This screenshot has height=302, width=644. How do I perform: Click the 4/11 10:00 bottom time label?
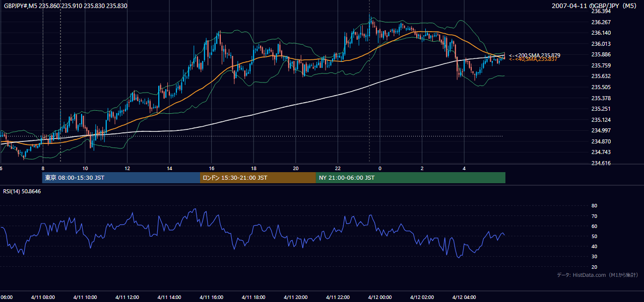click(x=85, y=297)
